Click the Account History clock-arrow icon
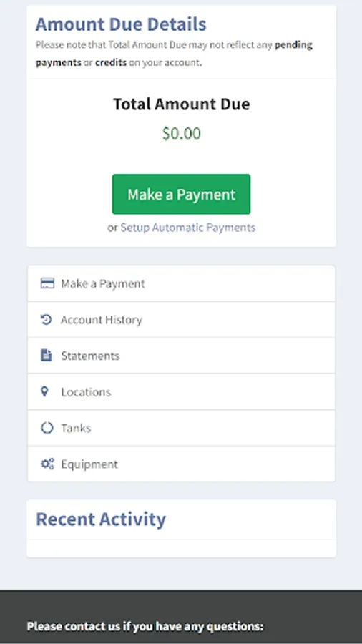This screenshot has height=644, width=362. pos(47,320)
